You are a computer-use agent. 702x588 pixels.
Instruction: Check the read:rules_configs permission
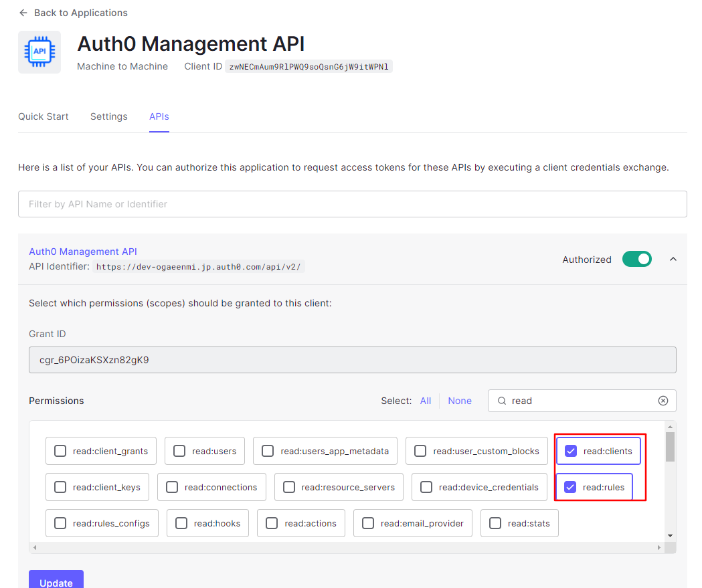coord(60,523)
